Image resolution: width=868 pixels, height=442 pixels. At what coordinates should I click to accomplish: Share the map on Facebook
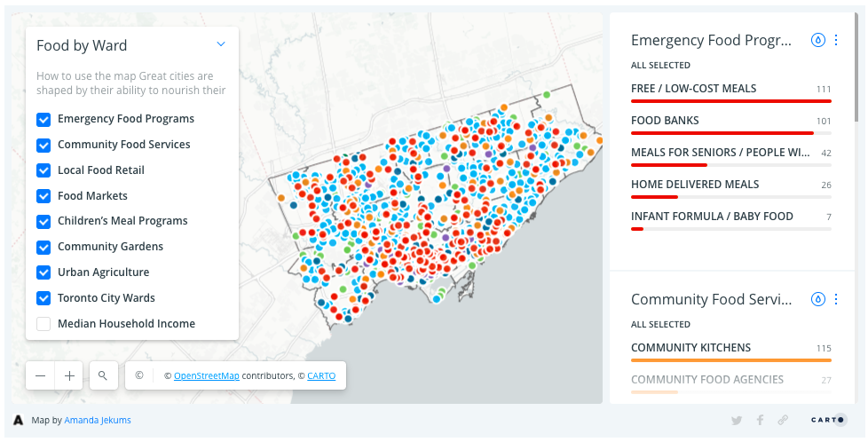[760, 420]
